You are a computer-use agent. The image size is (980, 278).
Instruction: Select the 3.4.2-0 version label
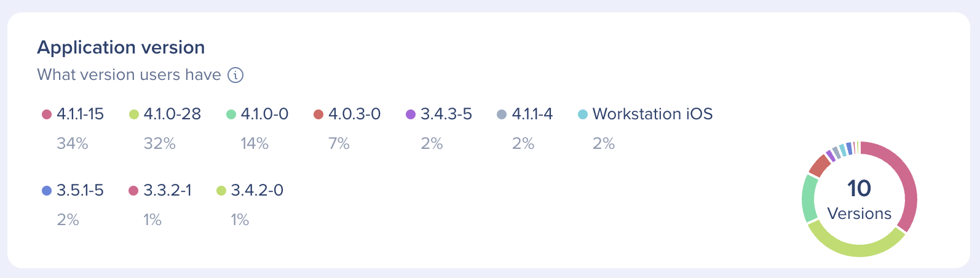(257, 191)
